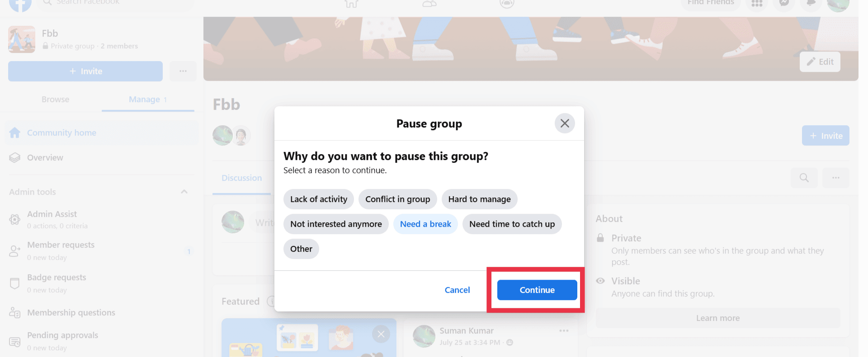Click the second member avatar under Fbb title
This screenshot has width=868, height=357.
pyautogui.click(x=241, y=136)
